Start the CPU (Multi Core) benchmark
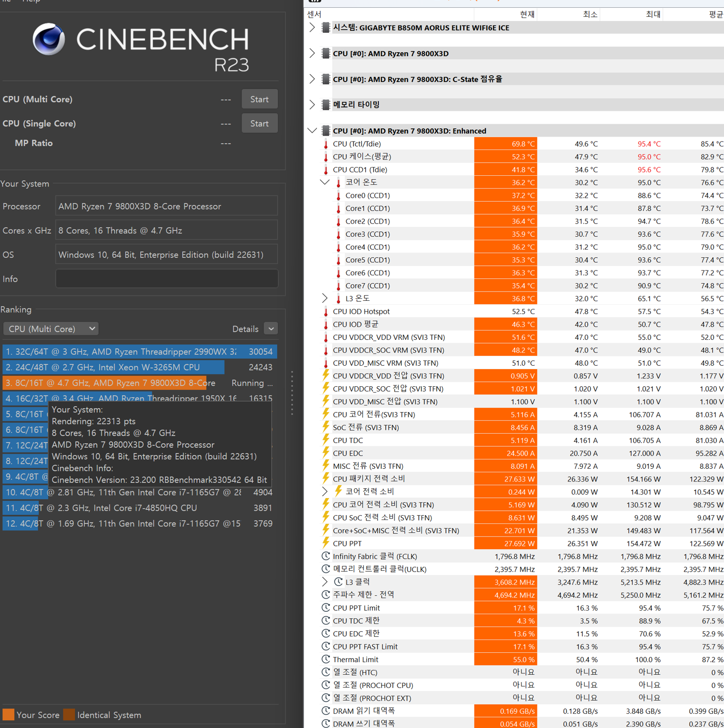Image resolution: width=724 pixels, height=728 pixels. coord(260,99)
